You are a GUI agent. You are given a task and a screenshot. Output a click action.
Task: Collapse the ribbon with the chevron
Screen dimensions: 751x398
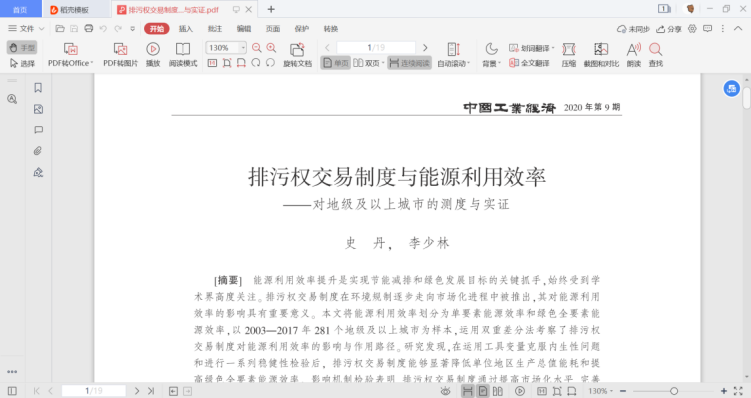pos(738,29)
